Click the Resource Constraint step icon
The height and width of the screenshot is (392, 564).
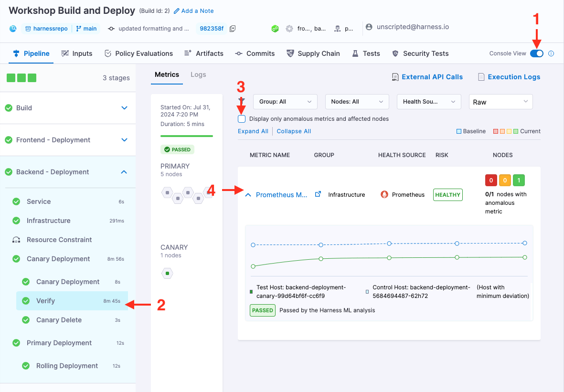[16, 240]
